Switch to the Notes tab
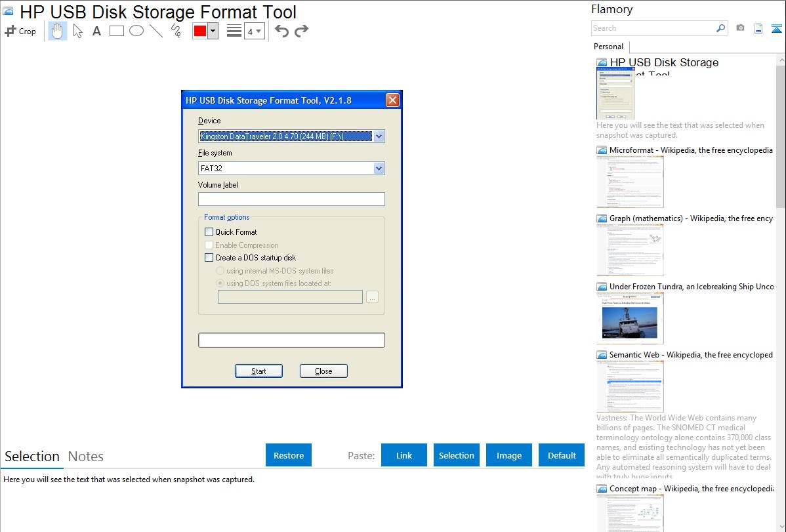Image resolution: width=786 pixels, height=532 pixels. click(x=86, y=457)
